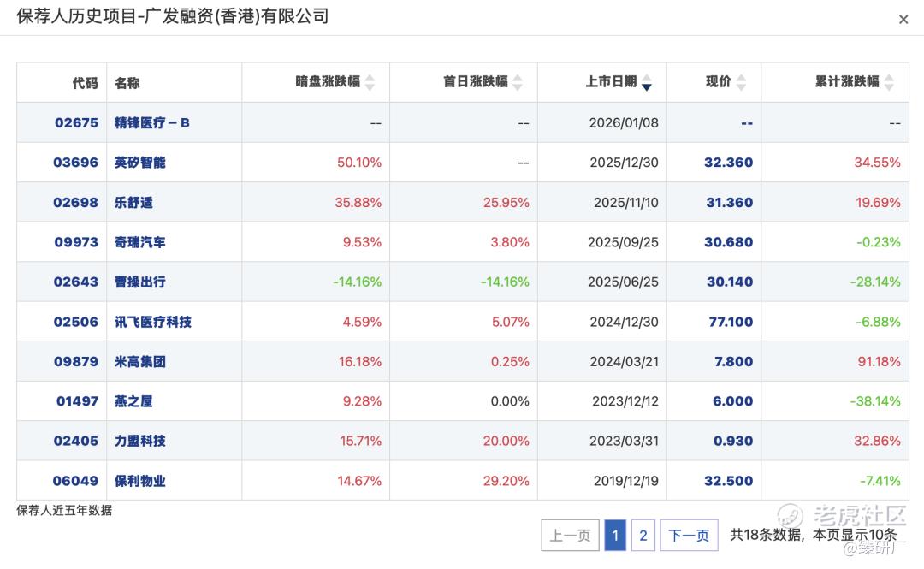Image resolution: width=924 pixels, height=569 pixels.
Task: Sort by 上市日期 arrows
Action: (x=647, y=82)
